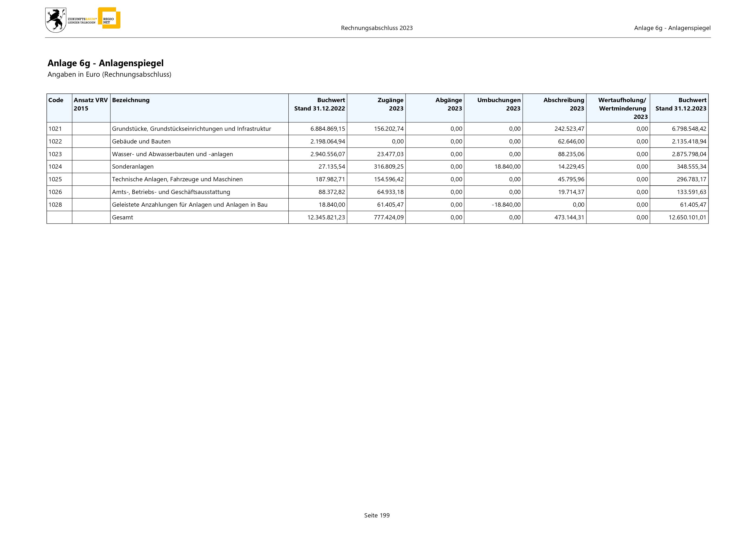Click the Code column header
The image size is (756, 535).
(x=56, y=100)
